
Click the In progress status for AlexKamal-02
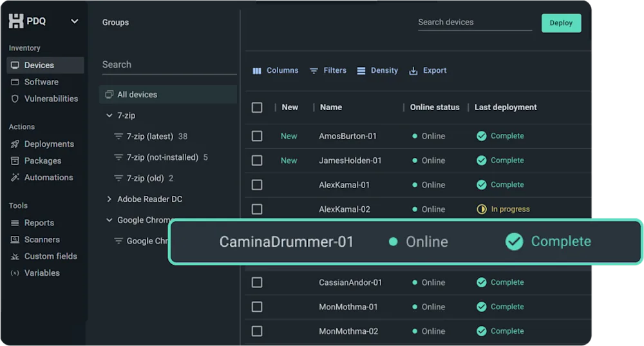pos(503,209)
